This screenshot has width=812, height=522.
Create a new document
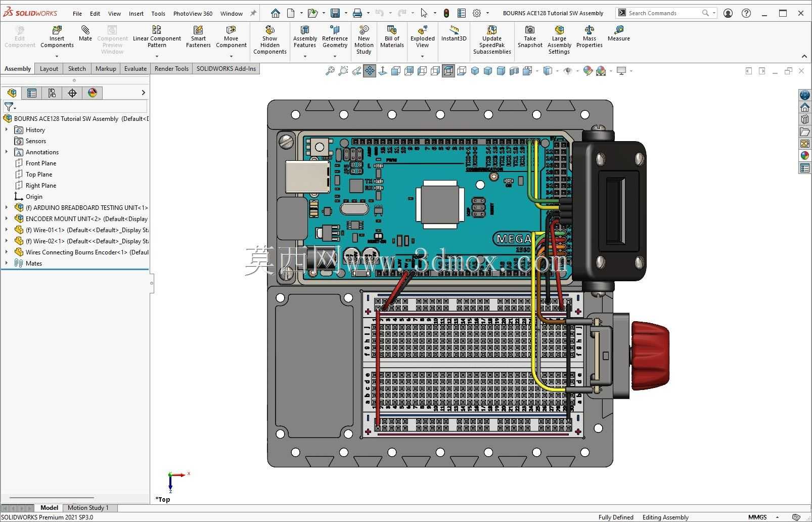point(291,13)
